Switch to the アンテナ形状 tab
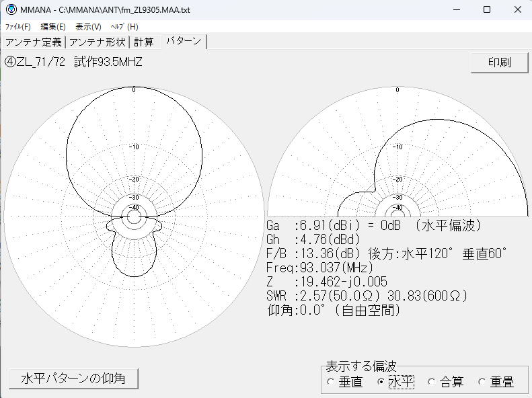Image resolution: width=532 pixels, height=398 pixels. 98,42
